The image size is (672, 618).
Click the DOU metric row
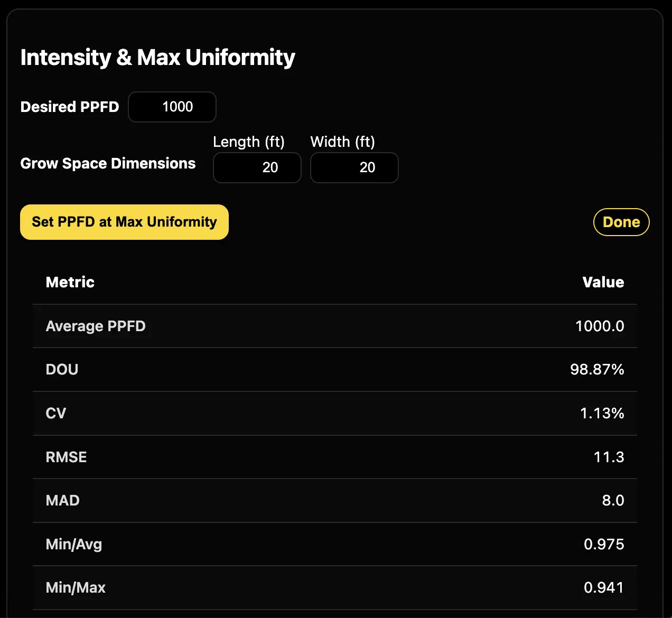click(x=335, y=370)
